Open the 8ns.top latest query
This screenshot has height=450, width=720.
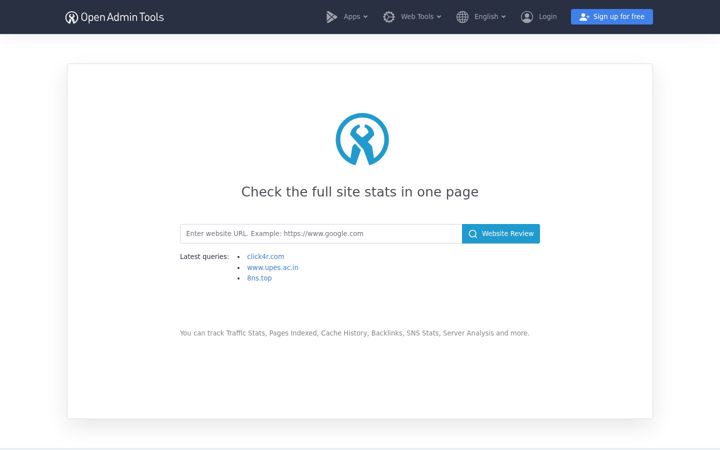coord(259,278)
